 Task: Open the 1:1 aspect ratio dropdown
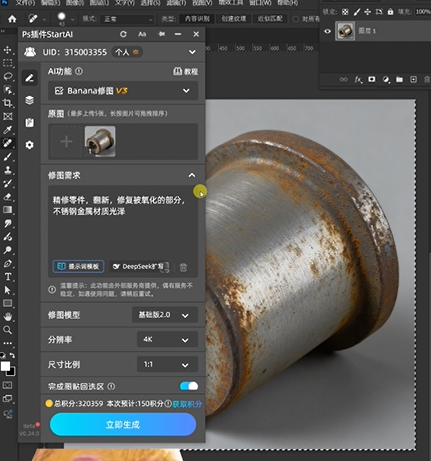click(167, 365)
